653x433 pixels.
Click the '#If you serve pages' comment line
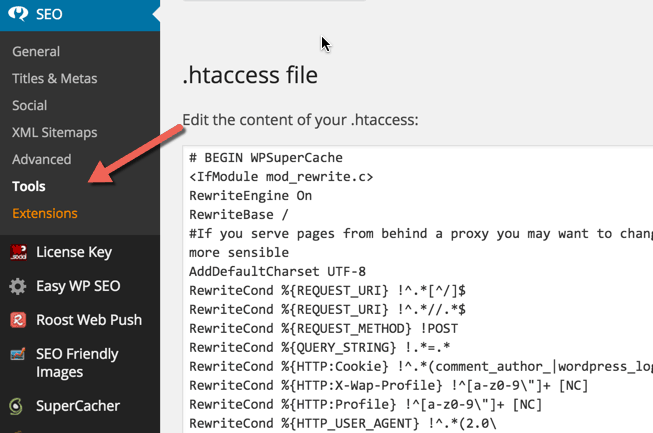click(421, 234)
